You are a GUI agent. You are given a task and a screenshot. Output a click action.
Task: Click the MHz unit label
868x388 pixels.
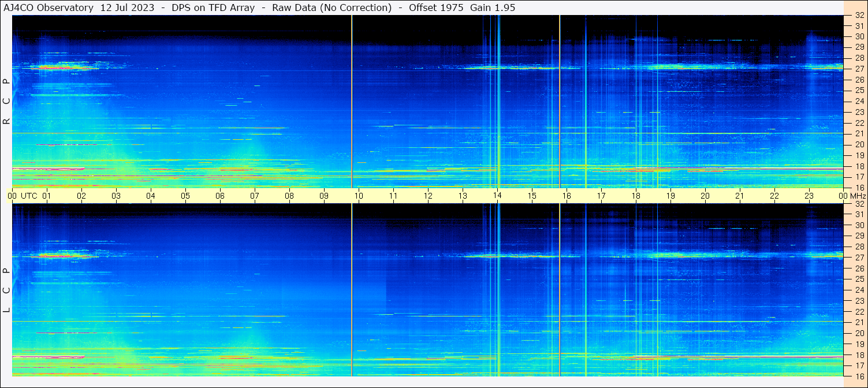click(857, 196)
